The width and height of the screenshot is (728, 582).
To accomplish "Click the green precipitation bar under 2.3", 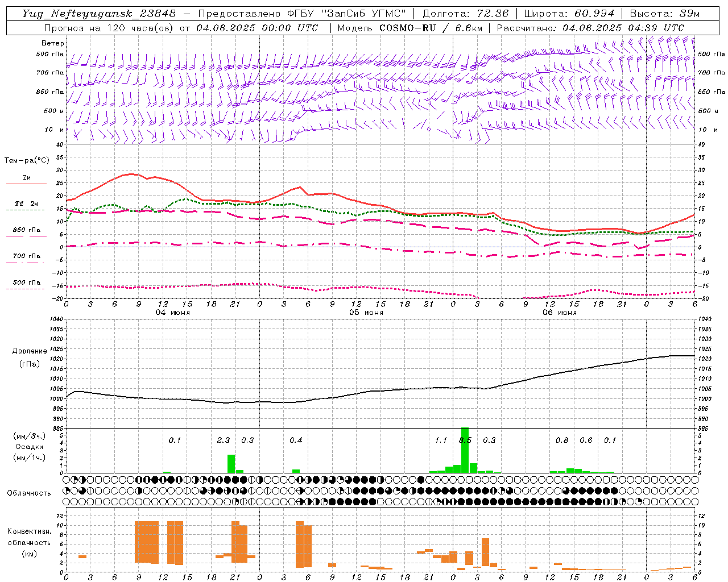I will [231, 464].
